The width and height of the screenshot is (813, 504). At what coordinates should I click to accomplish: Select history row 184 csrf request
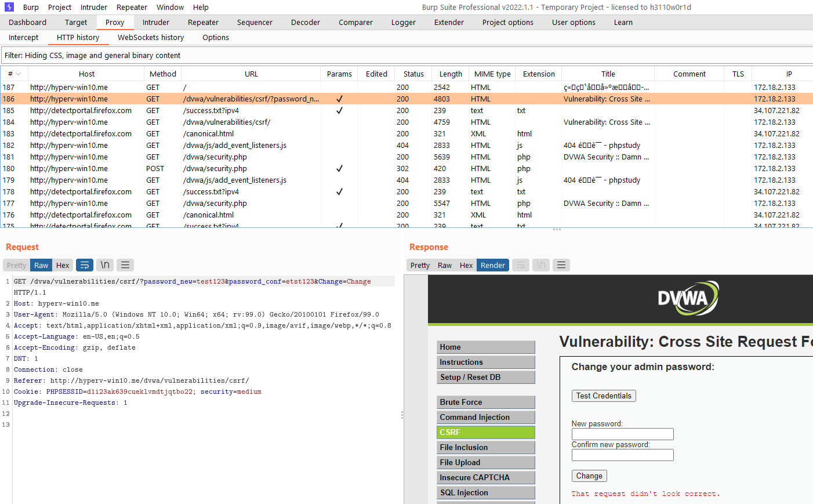click(406, 122)
